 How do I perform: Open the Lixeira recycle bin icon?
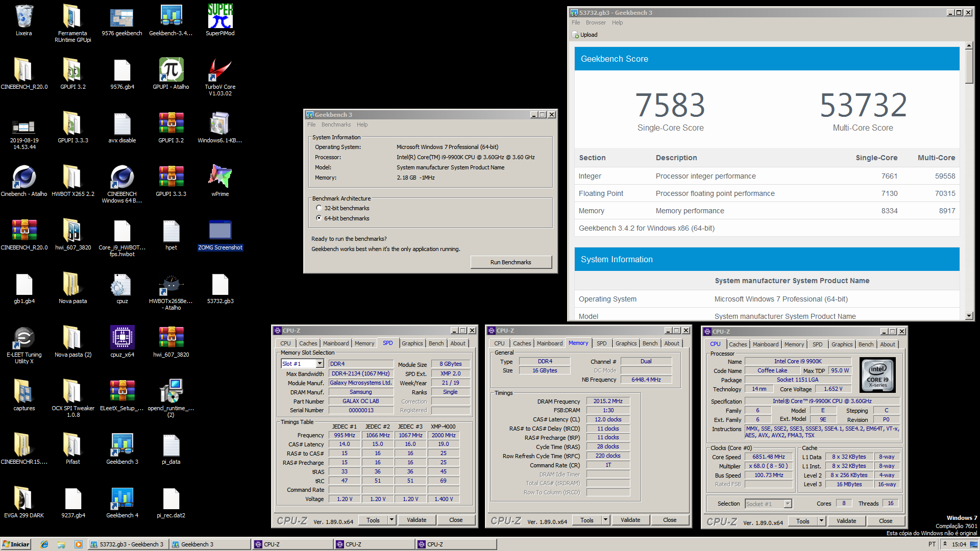coord(23,20)
